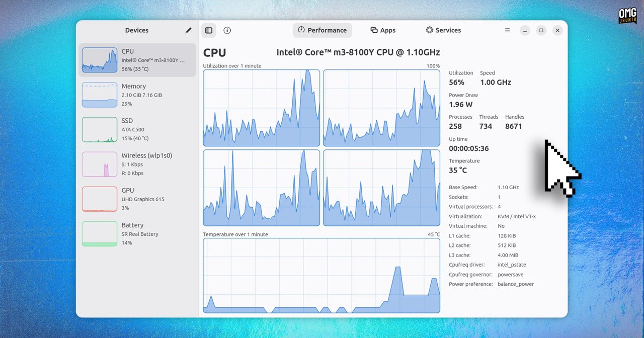Viewport: 644px width, 338px height.
Task: Click the GPU mini graph thumbnail
Action: click(x=100, y=199)
